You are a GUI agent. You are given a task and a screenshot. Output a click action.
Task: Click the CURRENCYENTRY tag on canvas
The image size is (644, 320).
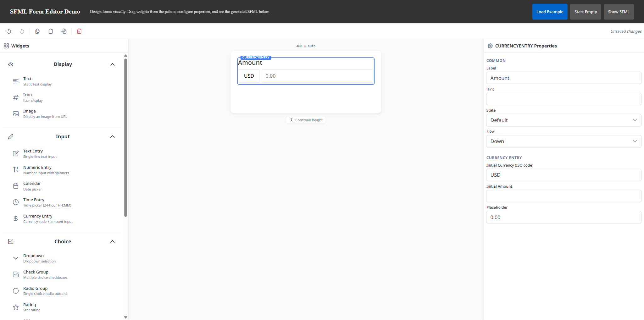coord(256,58)
